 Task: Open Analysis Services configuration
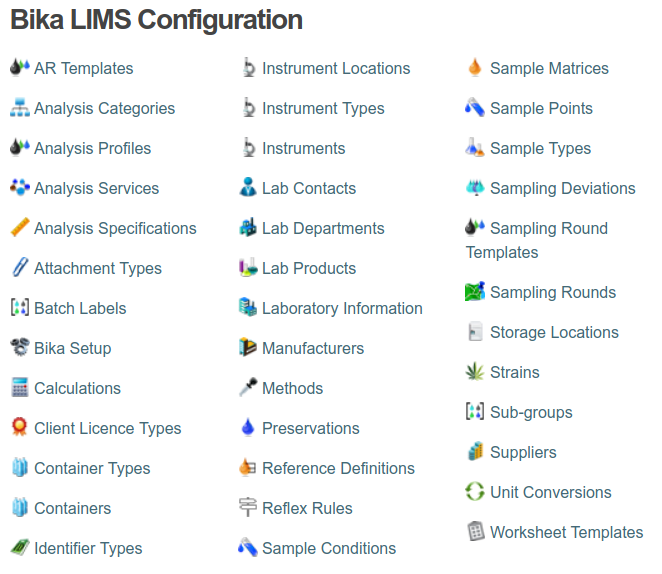[96, 188]
